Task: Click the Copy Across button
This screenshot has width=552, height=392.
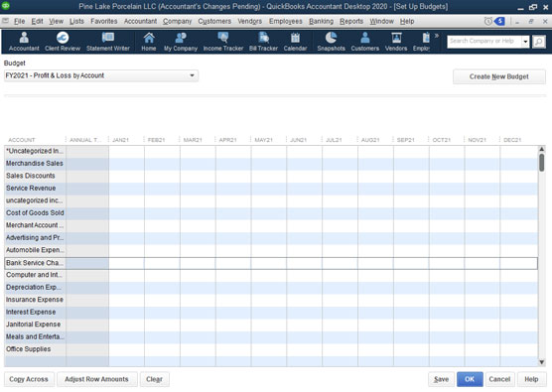Action: click(29, 379)
